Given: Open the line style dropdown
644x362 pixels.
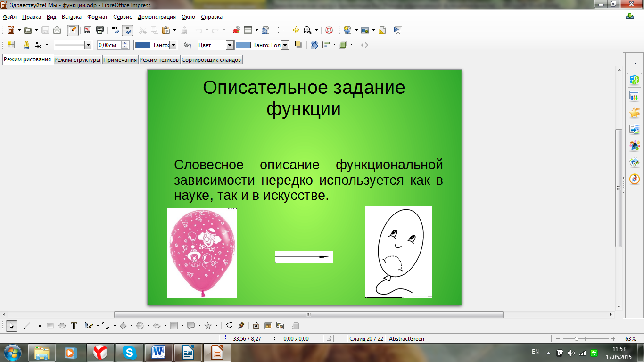Looking at the screenshot, I should (x=88, y=45).
